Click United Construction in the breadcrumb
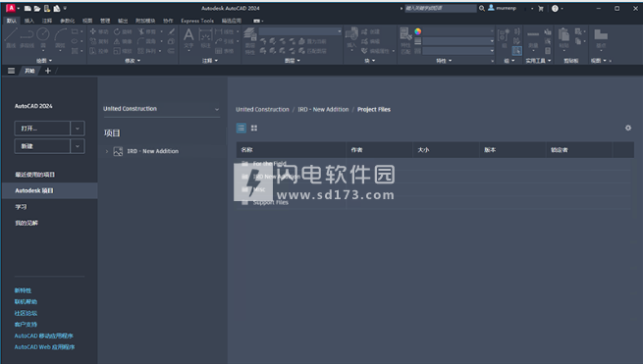Screen dimensions: 643x364 (x=262, y=110)
